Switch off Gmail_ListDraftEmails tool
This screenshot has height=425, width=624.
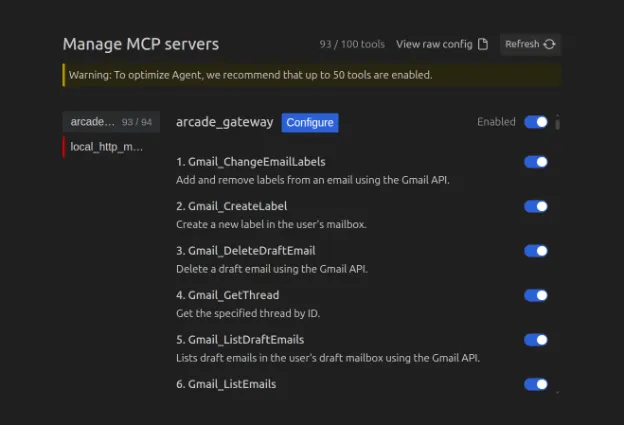click(536, 340)
